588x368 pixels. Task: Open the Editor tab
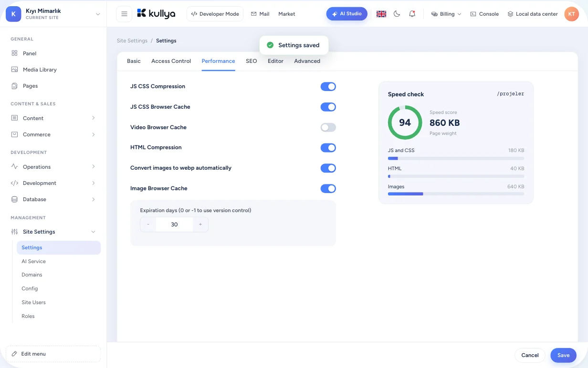click(x=275, y=61)
